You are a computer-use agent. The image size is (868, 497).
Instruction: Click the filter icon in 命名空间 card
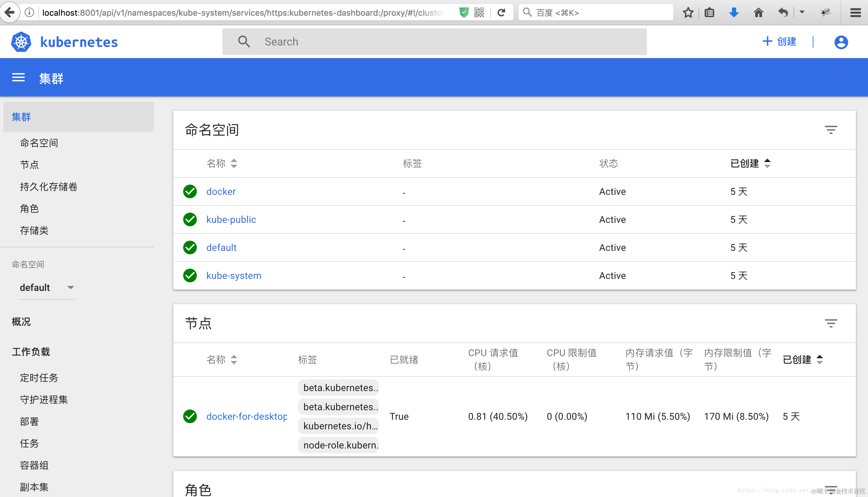pos(831,130)
